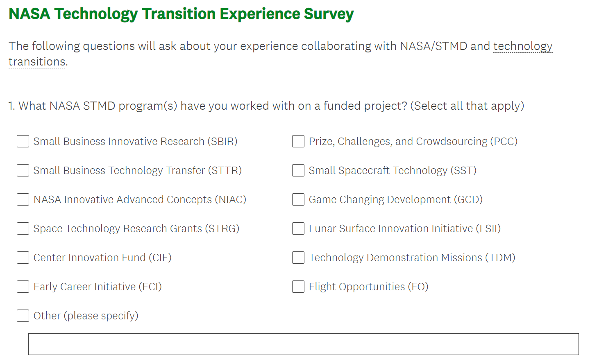Check the Center Innovation Fund (CIF) box
The width and height of the screenshot is (590, 364).
pyautogui.click(x=23, y=258)
